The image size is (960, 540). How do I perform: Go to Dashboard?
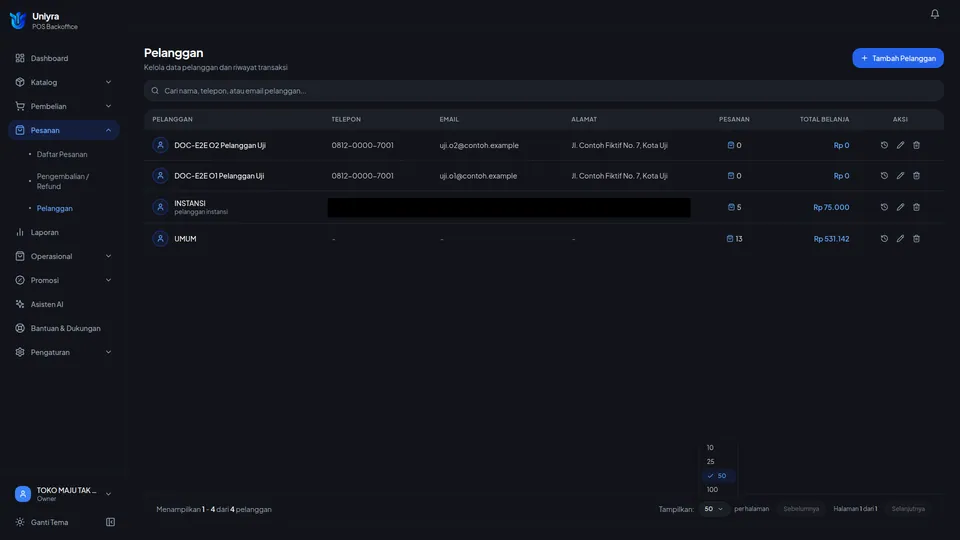pos(64,58)
